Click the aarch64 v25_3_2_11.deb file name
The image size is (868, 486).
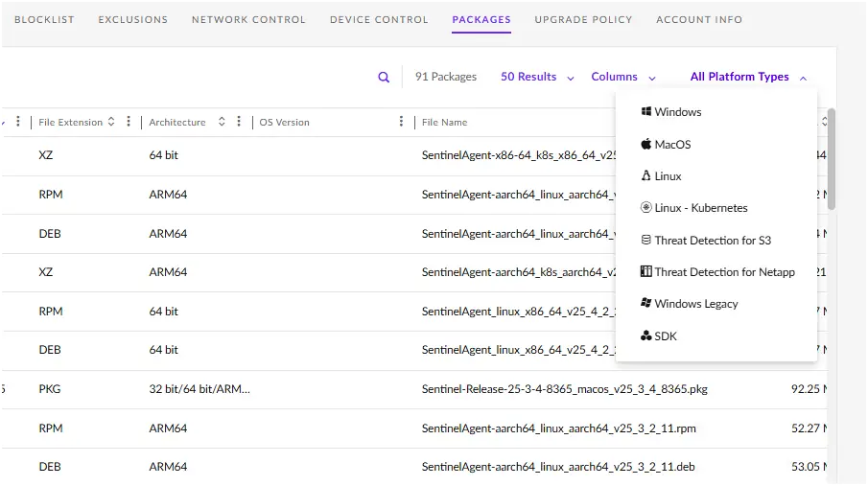[558, 467]
